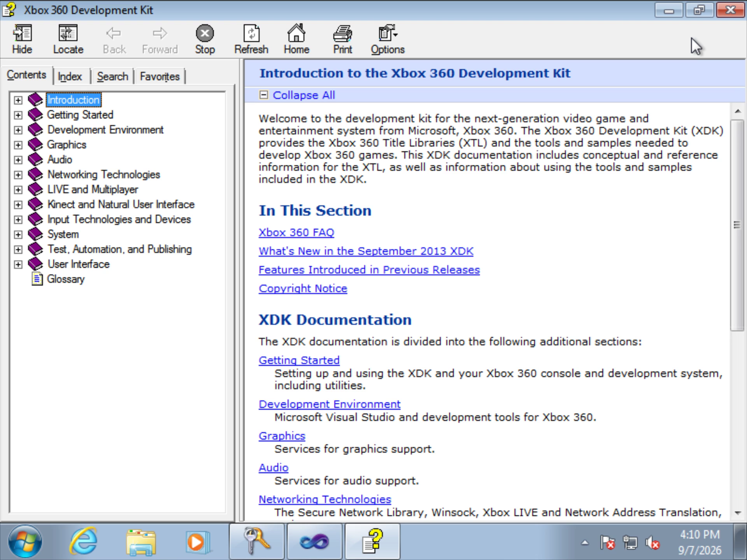Image resolution: width=747 pixels, height=560 pixels.
Task: Expand the Networking Technologies node
Action: click(18, 175)
